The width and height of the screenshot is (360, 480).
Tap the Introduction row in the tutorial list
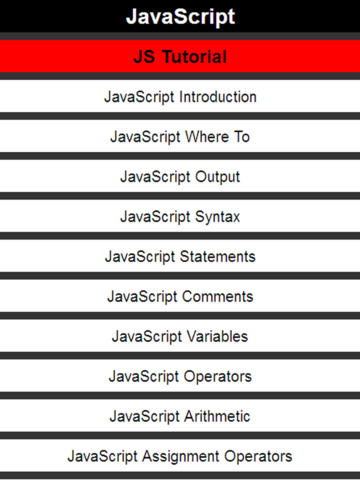click(180, 96)
